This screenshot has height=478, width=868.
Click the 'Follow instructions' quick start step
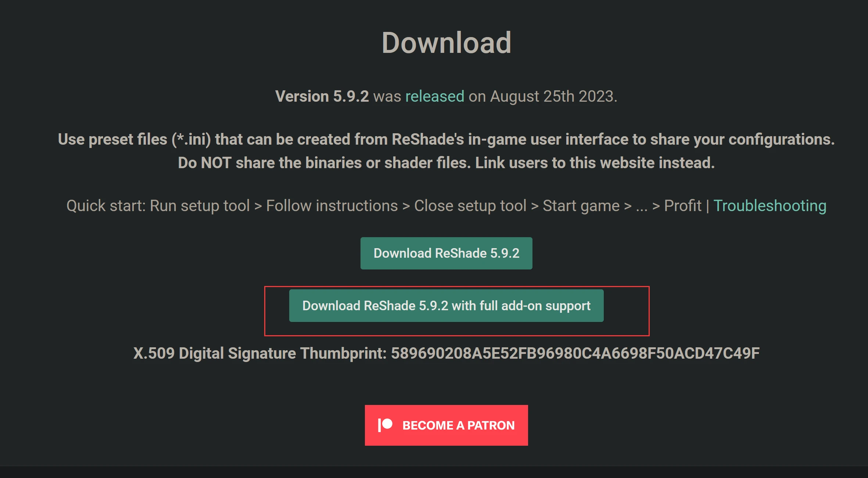[x=332, y=206]
